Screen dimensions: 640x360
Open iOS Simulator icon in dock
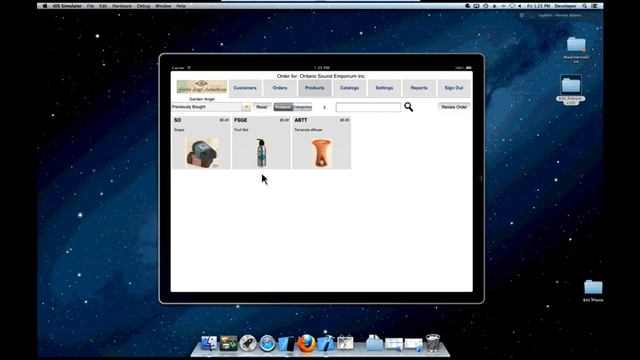tap(287, 343)
